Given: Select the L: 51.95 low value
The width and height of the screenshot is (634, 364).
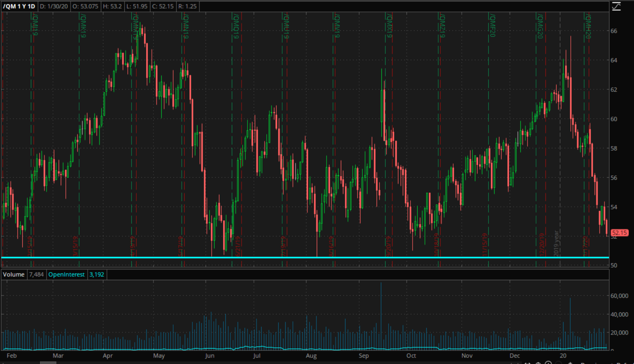Looking at the screenshot, I should coord(137,6).
